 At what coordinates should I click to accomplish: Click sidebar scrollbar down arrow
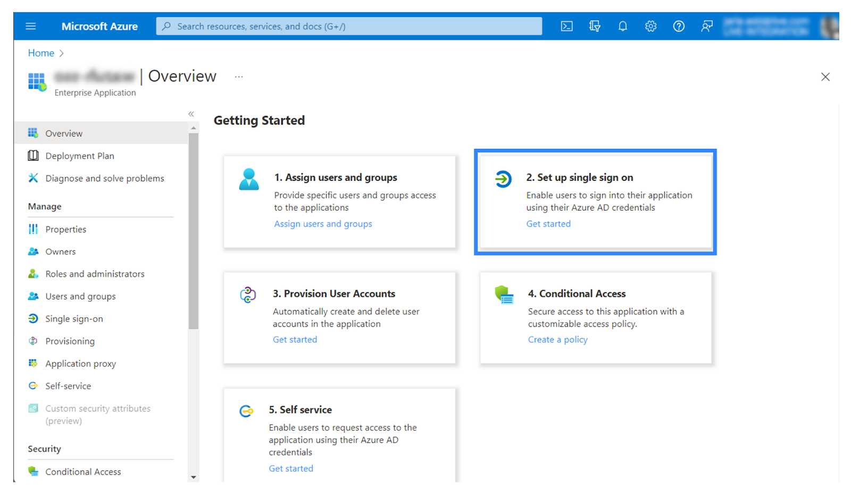[x=194, y=477]
